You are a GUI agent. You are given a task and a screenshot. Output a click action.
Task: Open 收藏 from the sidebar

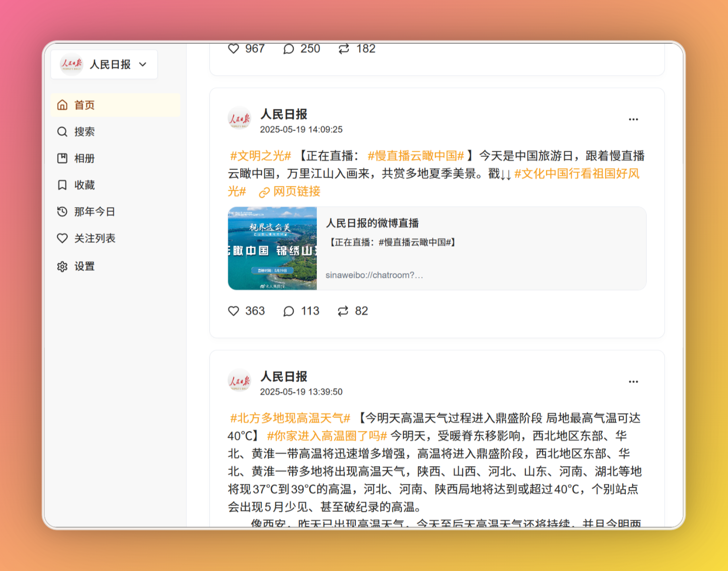116,185
